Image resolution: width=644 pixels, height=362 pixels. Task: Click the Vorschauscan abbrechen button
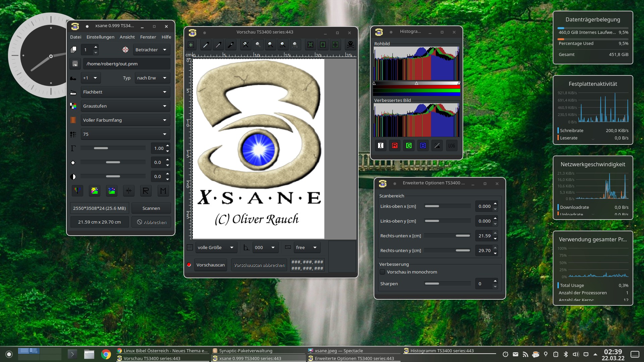(259, 265)
